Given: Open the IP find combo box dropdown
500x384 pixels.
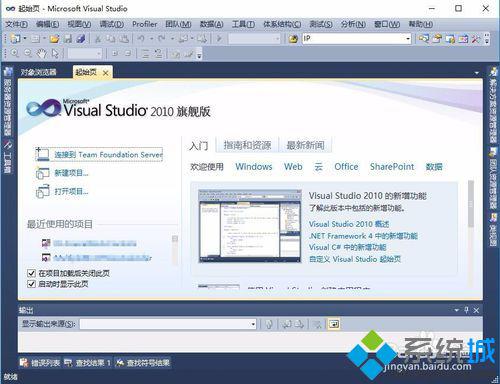Looking at the screenshot, I should pyautogui.click(x=408, y=39).
